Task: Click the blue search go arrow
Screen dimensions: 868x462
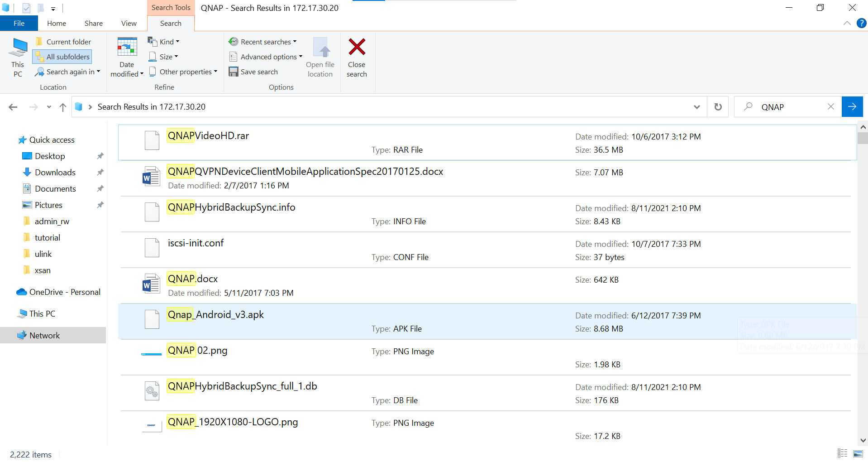Action: (x=852, y=107)
